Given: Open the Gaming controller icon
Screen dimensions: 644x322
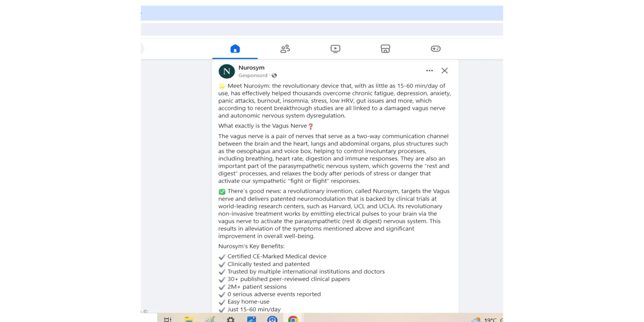Looking at the screenshot, I should click(436, 49).
